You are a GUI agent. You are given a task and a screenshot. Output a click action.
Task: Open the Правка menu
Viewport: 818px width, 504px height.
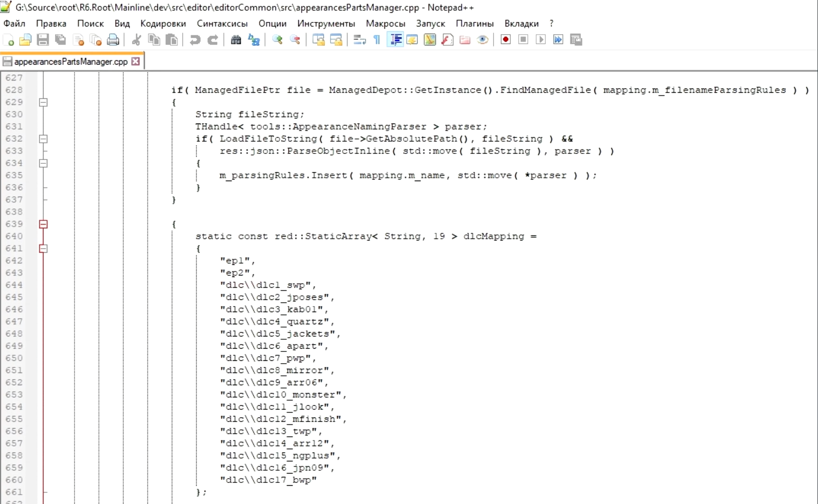(x=51, y=23)
